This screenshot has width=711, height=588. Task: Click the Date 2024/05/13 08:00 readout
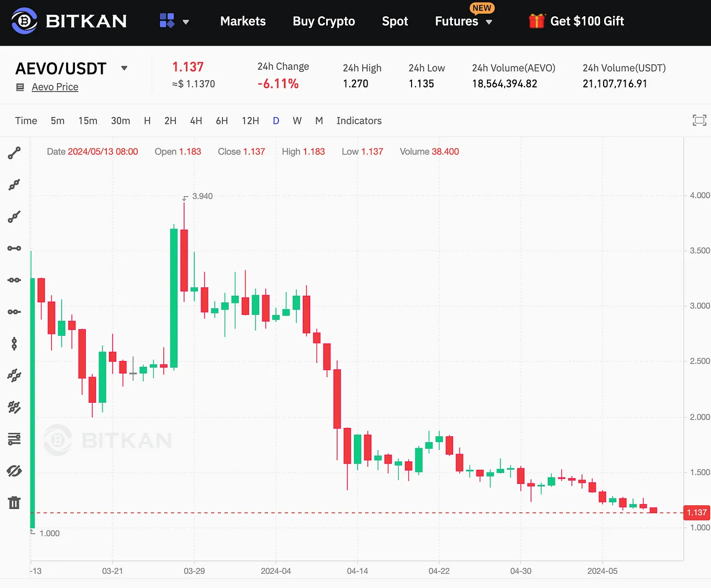tap(92, 152)
